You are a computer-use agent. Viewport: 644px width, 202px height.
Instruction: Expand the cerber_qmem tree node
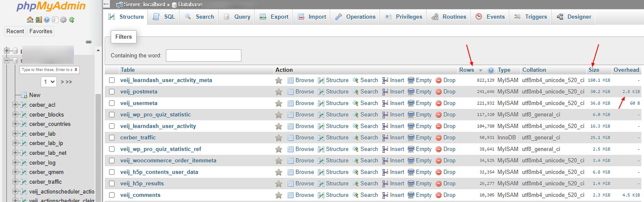coord(15,172)
